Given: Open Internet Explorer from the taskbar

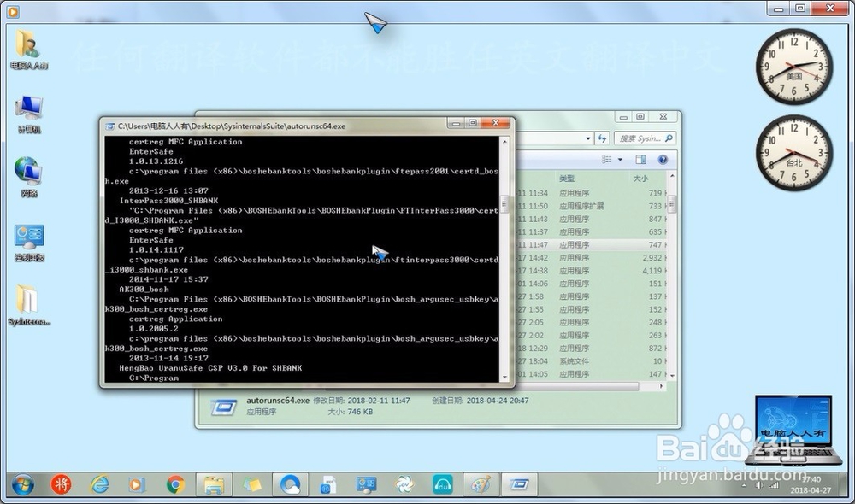Looking at the screenshot, I should 99,483.
